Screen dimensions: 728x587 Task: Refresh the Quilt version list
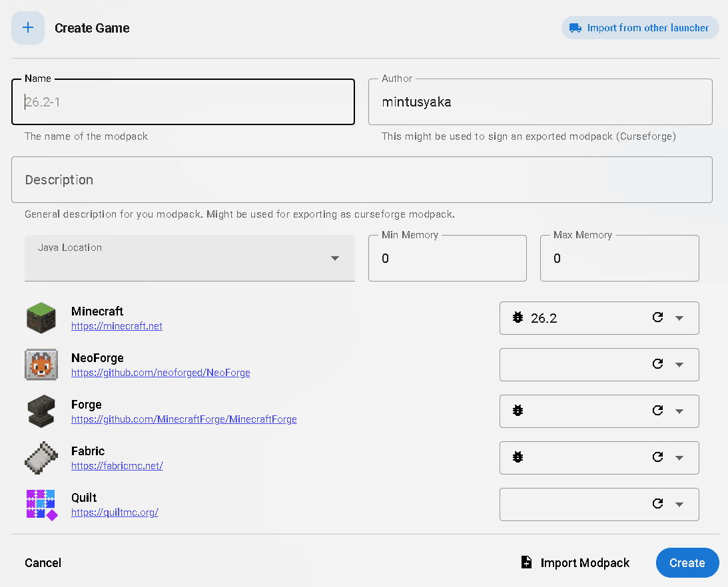[x=657, y=503]
